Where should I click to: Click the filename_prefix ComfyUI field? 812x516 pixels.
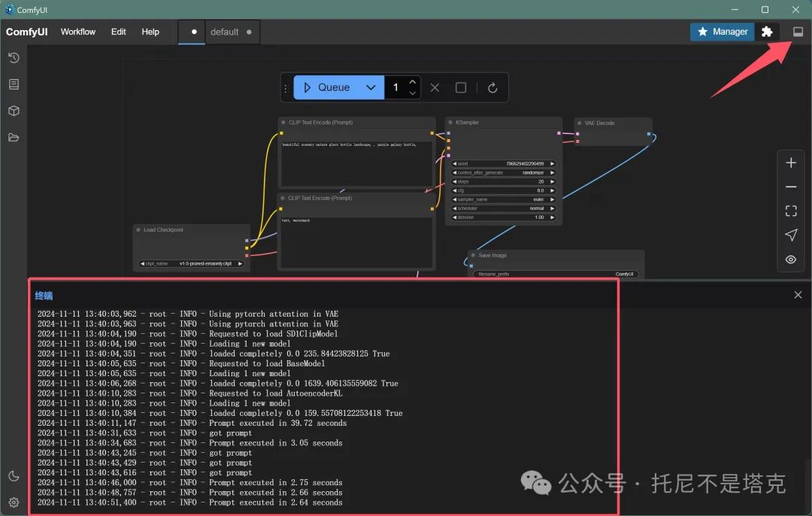(556, 274)
